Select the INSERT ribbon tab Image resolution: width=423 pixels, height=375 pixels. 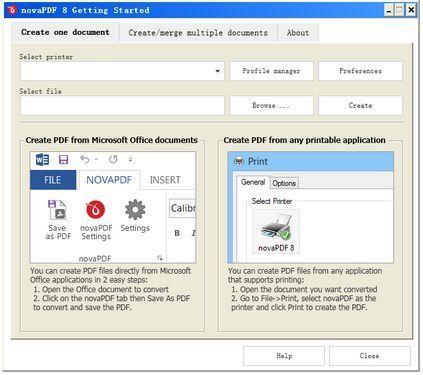click(165, 180)
